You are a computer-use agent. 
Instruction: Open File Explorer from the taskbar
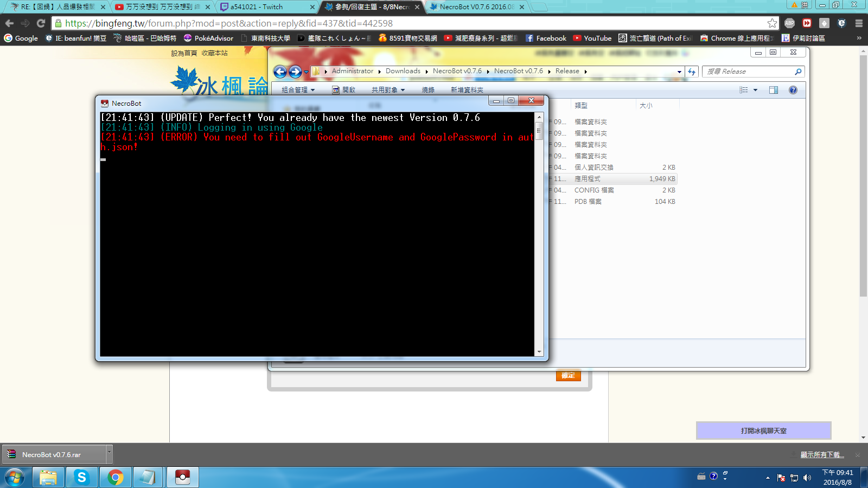coord(48,478)
